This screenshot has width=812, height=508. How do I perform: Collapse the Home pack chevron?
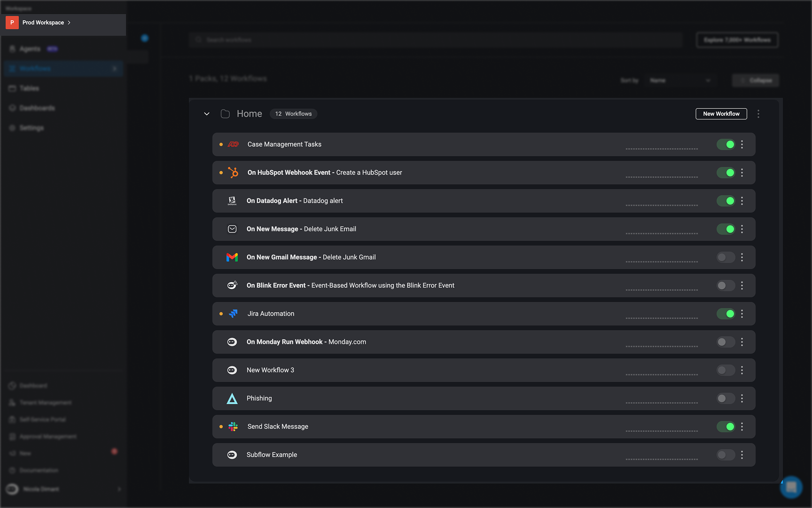207,114
